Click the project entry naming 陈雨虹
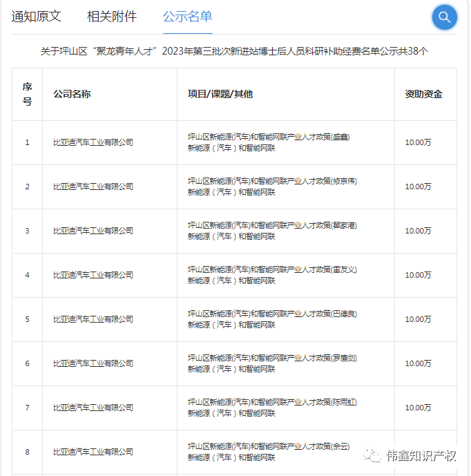Image resolution: width=471 pixels, height=476 pixels. [x=272, y=408]
